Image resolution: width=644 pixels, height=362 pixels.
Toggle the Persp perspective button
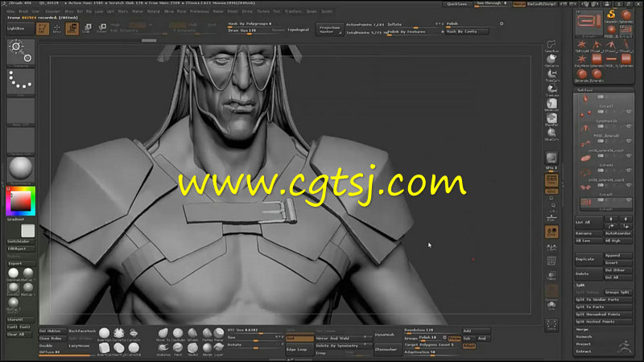tap(551, 179)
